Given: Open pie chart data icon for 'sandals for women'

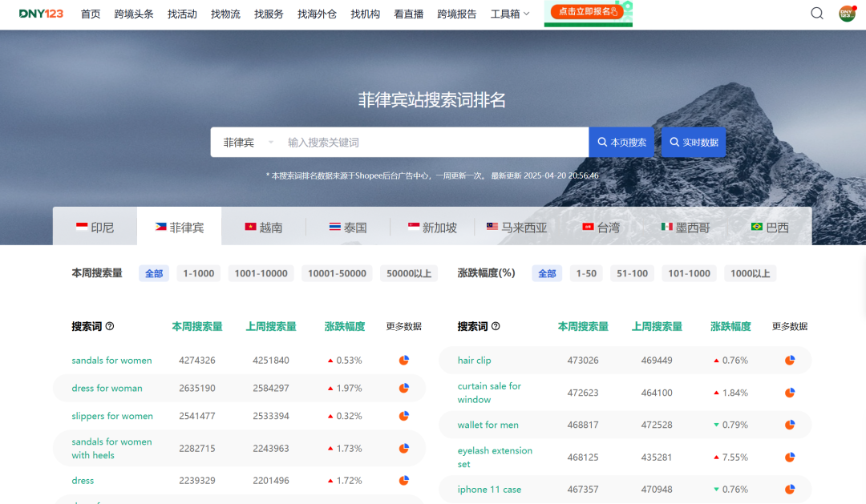Looking at the screenshot, I should tap(403, 360).
